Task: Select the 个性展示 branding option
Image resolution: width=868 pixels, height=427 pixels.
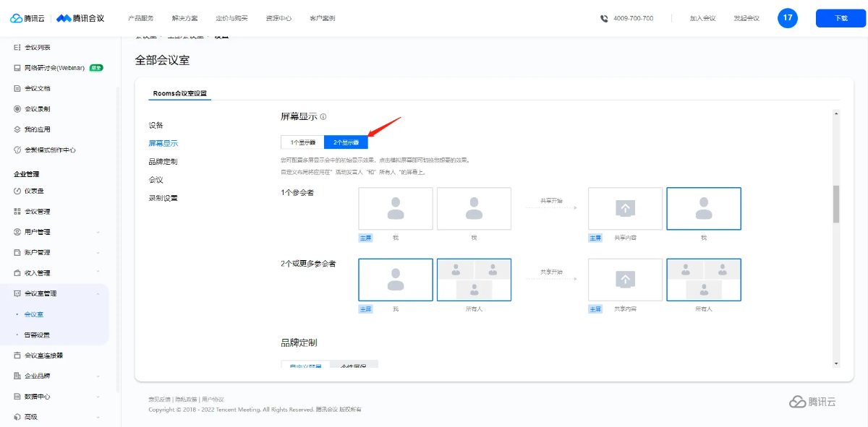Action: [x=354, y=365]
